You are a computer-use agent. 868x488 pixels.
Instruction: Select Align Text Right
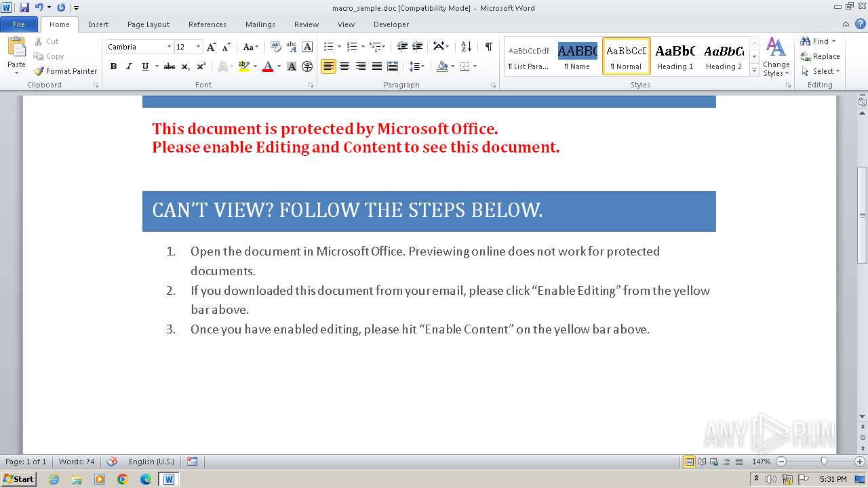tap(361, 66)
